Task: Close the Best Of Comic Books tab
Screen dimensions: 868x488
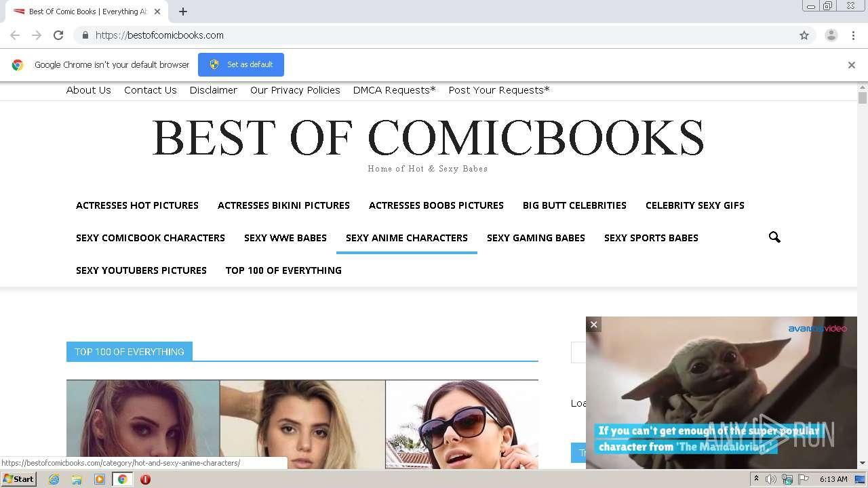Action: point(157,12)
